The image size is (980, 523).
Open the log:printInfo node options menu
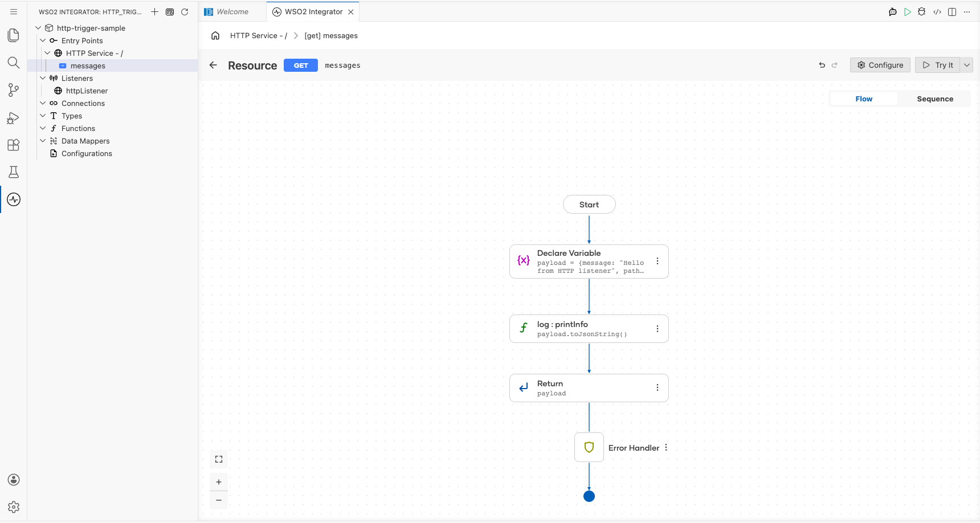(x=658, y=329)
